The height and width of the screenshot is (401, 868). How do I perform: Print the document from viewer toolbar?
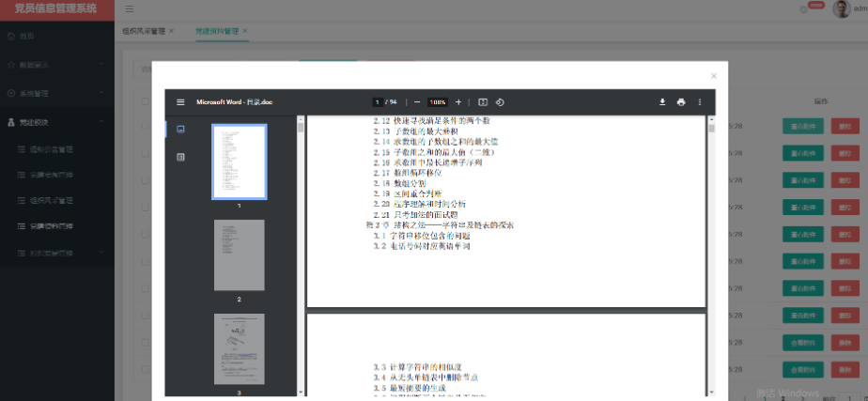(x=681, y=102)
